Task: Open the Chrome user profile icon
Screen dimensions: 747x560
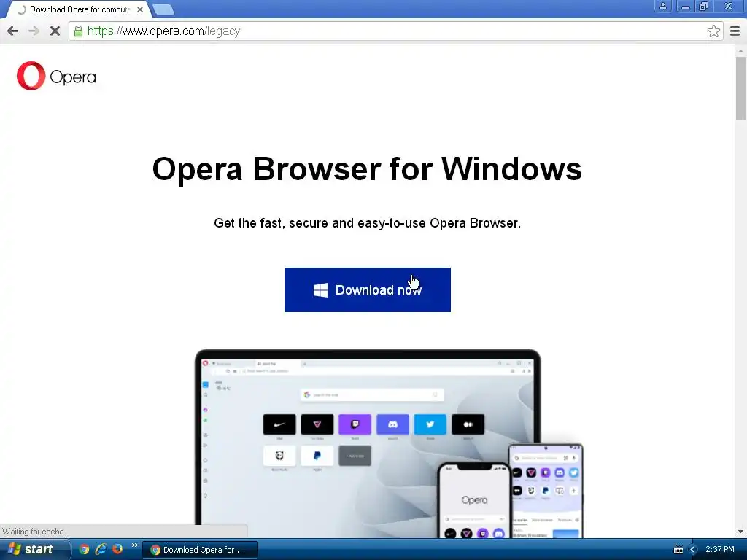Action: pos(662,6)
